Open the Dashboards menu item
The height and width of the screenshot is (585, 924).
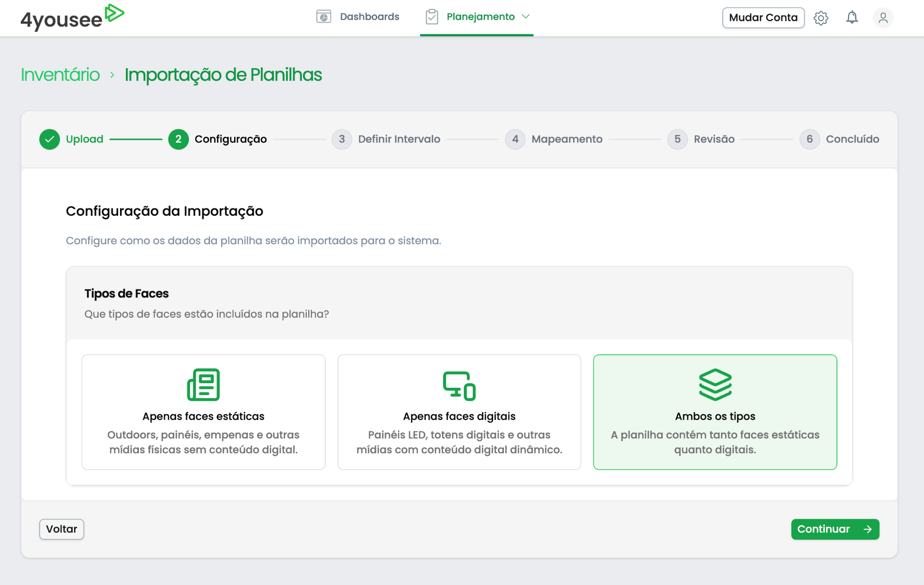coord(369,17)
